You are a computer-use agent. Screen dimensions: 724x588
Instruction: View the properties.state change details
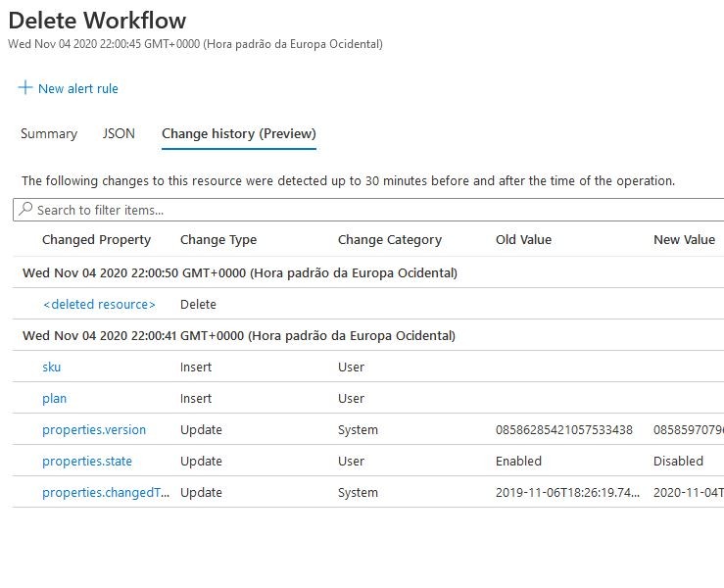click(x=86, y=461)
